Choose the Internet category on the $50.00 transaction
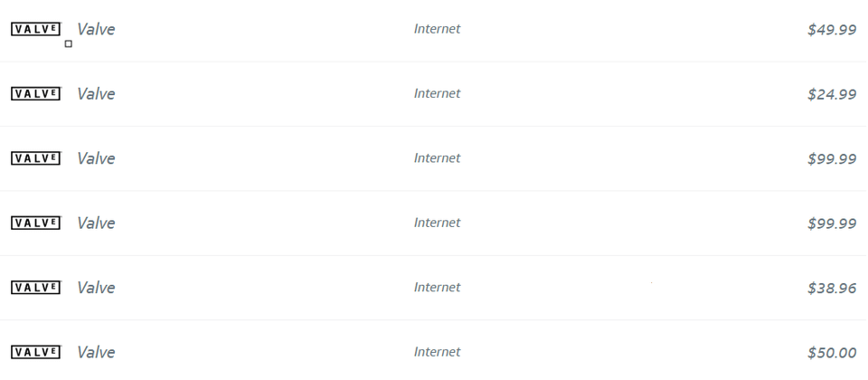The image size is (868, 380). point(438,352)
